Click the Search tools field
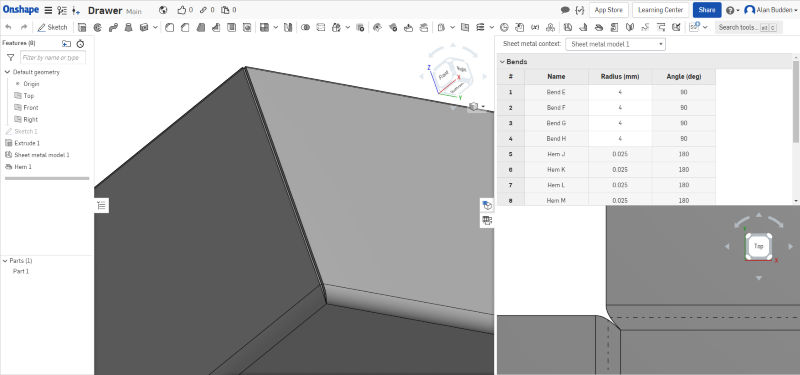This screenshot has width=800, height=375. tap(748, 28)
